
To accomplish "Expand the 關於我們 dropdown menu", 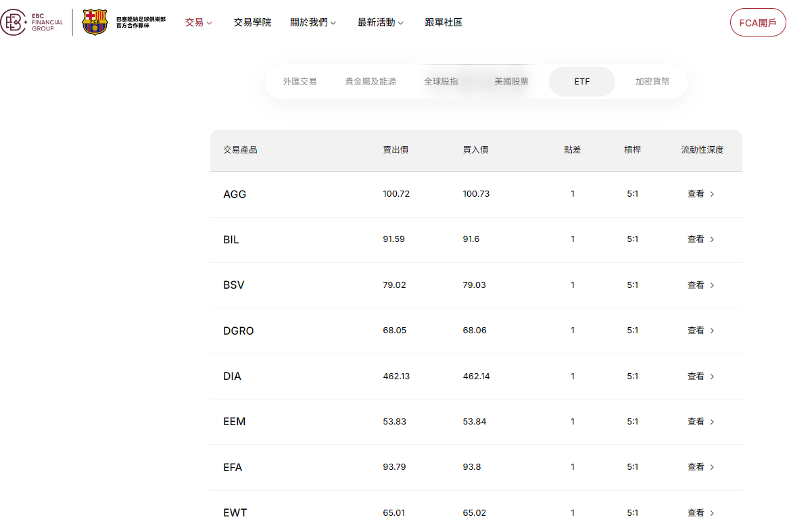I will coord(312,22).
